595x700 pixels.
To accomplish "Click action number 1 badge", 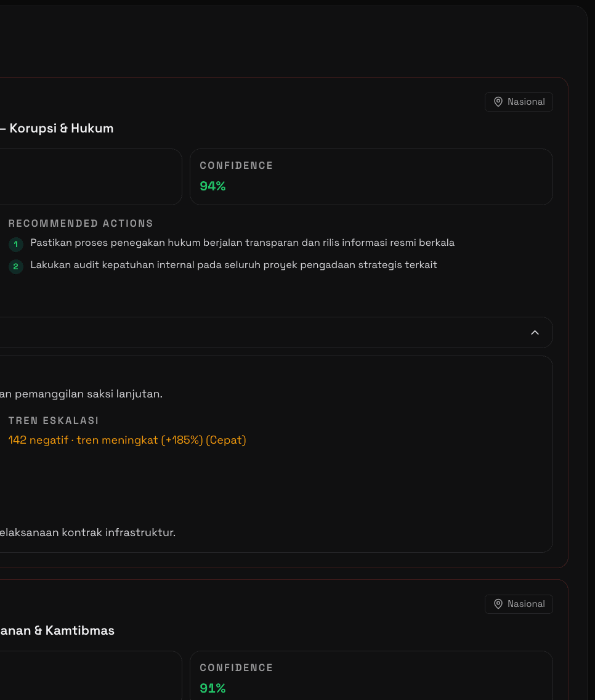I will [x=16, y=244].
